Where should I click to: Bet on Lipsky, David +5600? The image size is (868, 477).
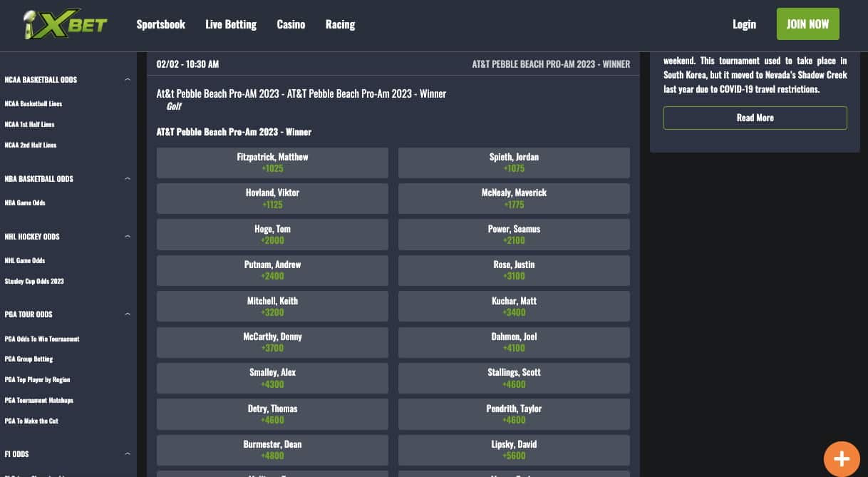point(514,450)
